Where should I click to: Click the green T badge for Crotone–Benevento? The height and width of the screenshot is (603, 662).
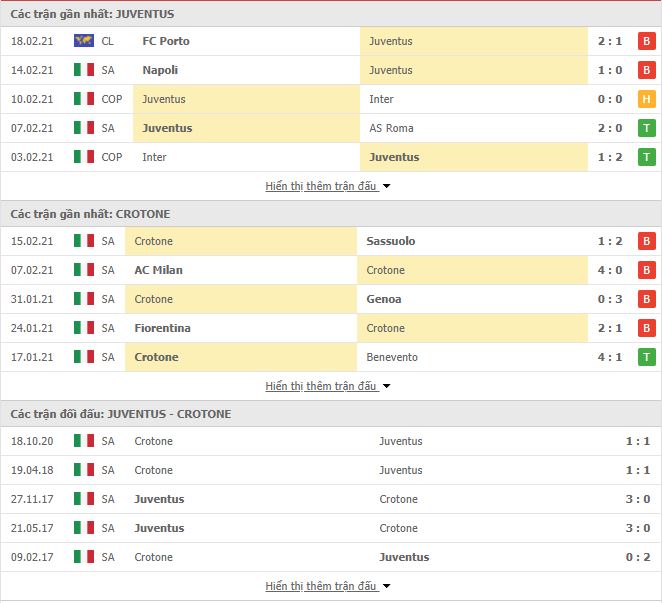click(x=646, y=357)
